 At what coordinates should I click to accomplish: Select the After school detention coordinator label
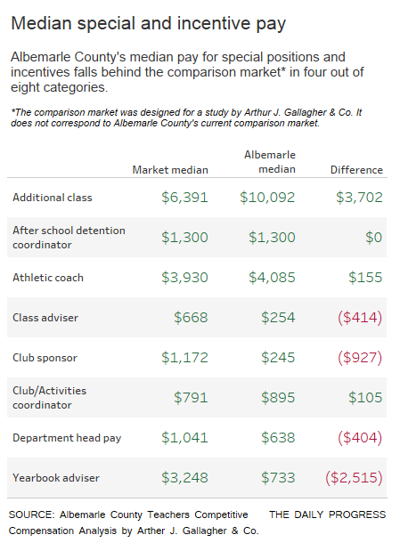(x=69, y=238)
